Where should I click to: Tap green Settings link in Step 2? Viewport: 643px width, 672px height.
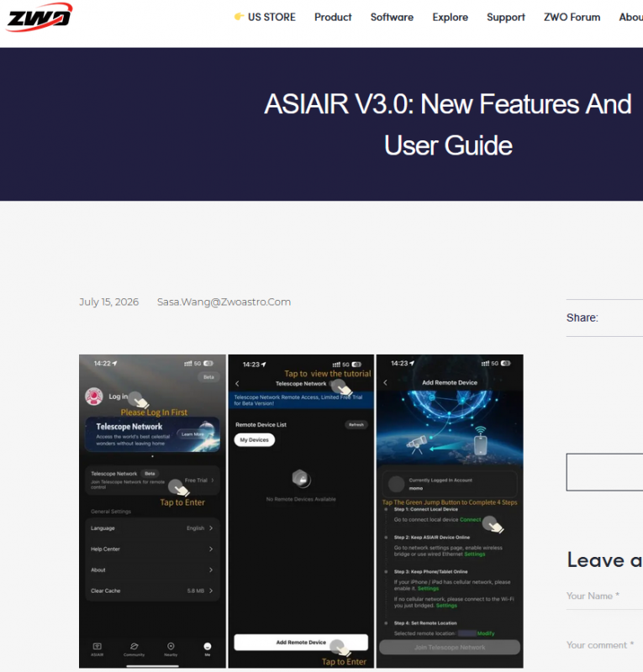[474, 554]
